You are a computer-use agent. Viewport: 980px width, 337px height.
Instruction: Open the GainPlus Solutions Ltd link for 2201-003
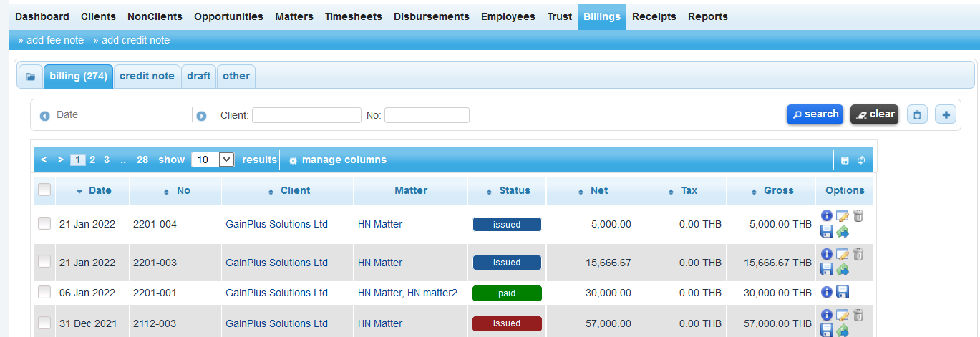pos(276,263)
